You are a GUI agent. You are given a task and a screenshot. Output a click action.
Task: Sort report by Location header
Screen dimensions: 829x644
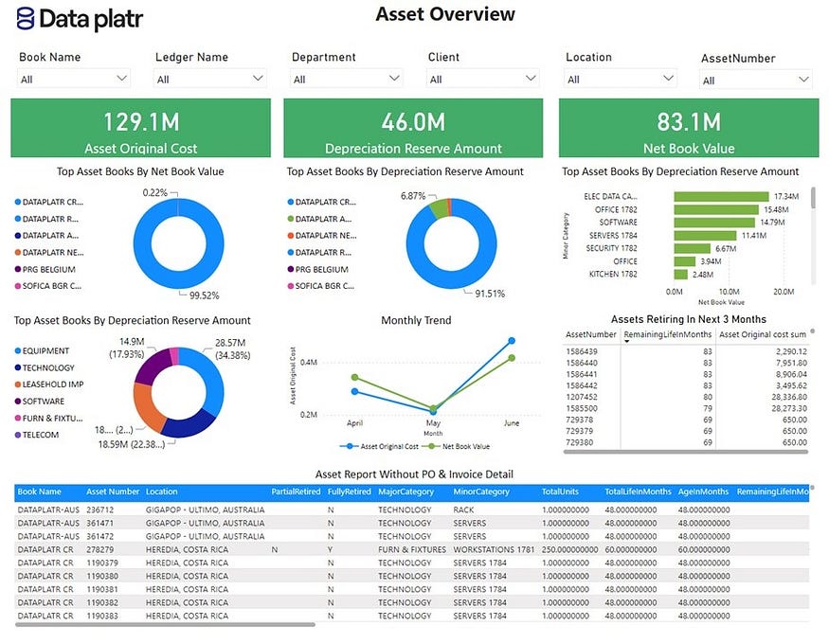coord(162,492)
